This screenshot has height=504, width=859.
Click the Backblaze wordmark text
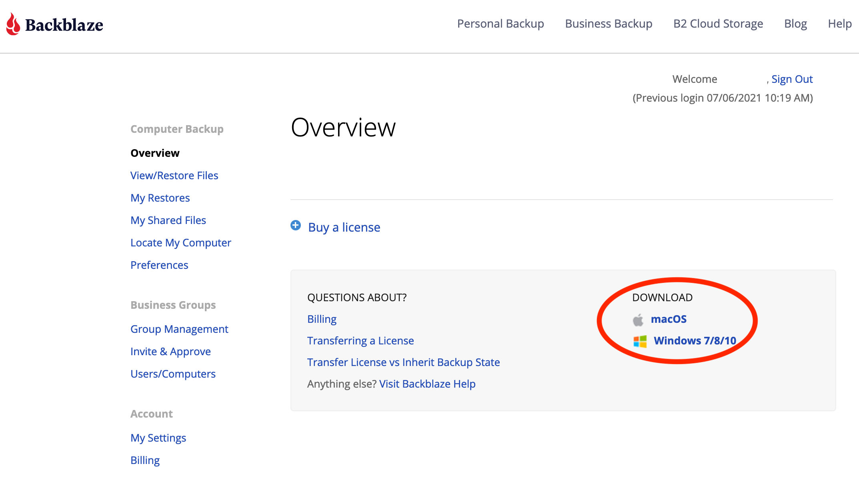click(64, 25)
